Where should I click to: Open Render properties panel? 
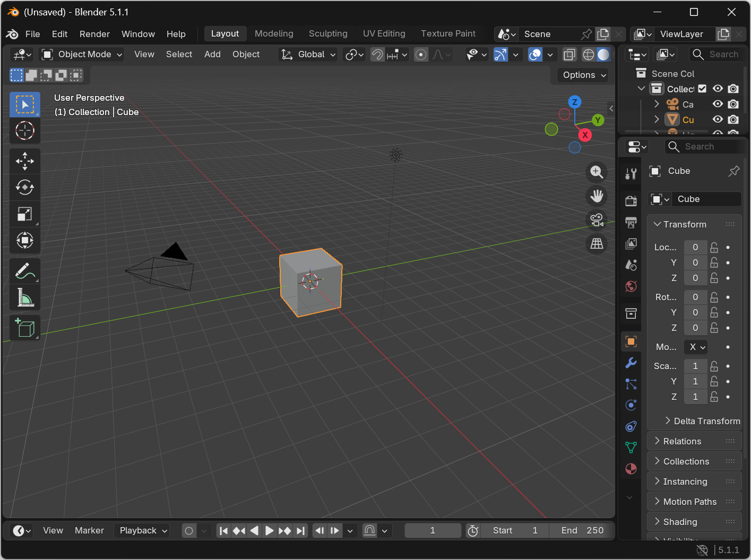click(x=631, y=201)
